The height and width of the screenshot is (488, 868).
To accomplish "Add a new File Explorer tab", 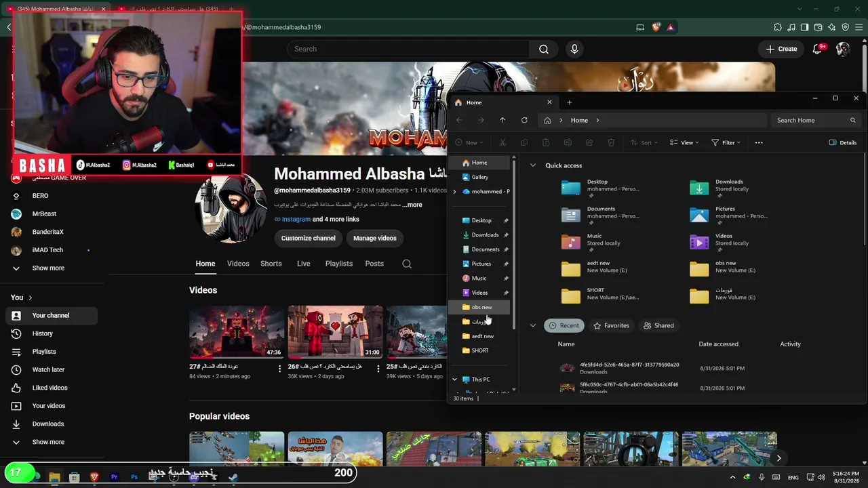I will click(x=569, y=102).
